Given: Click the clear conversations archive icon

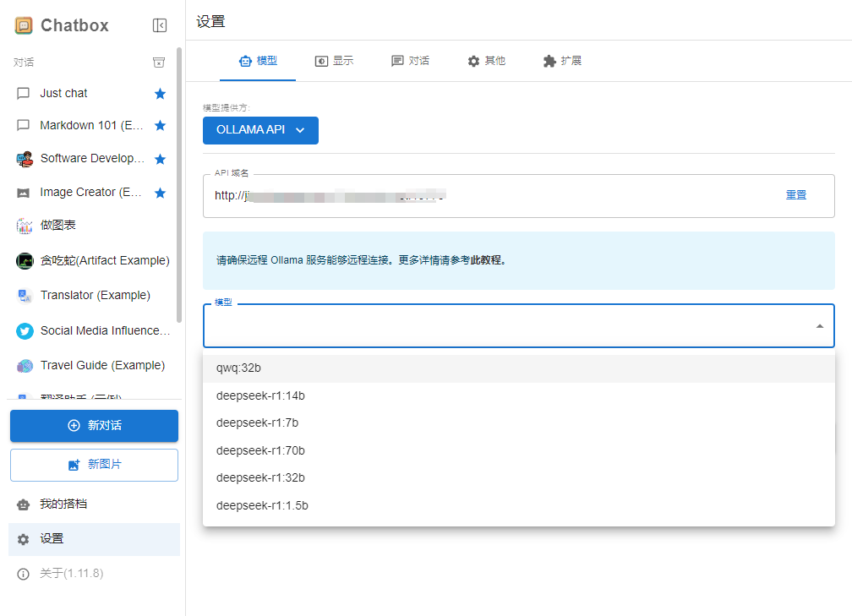Looking at the screenshot, I should pos(159,63).
